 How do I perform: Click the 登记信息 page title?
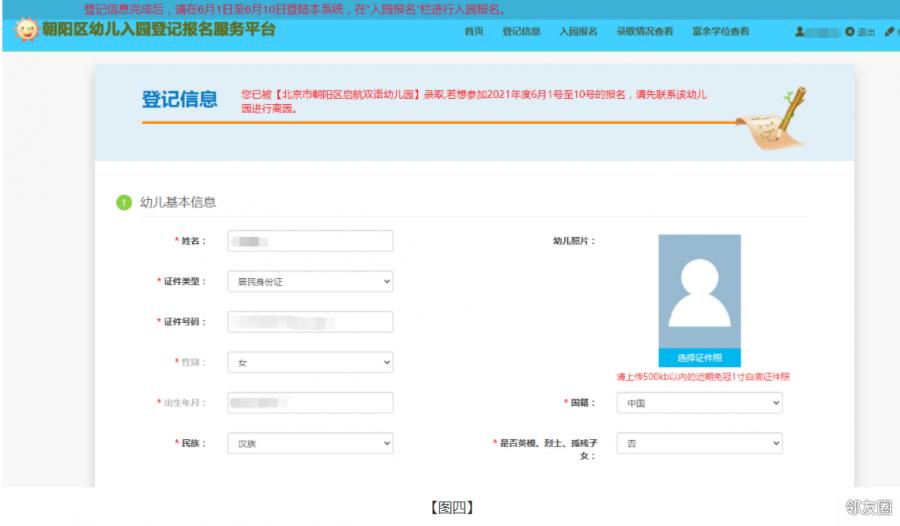180,99
